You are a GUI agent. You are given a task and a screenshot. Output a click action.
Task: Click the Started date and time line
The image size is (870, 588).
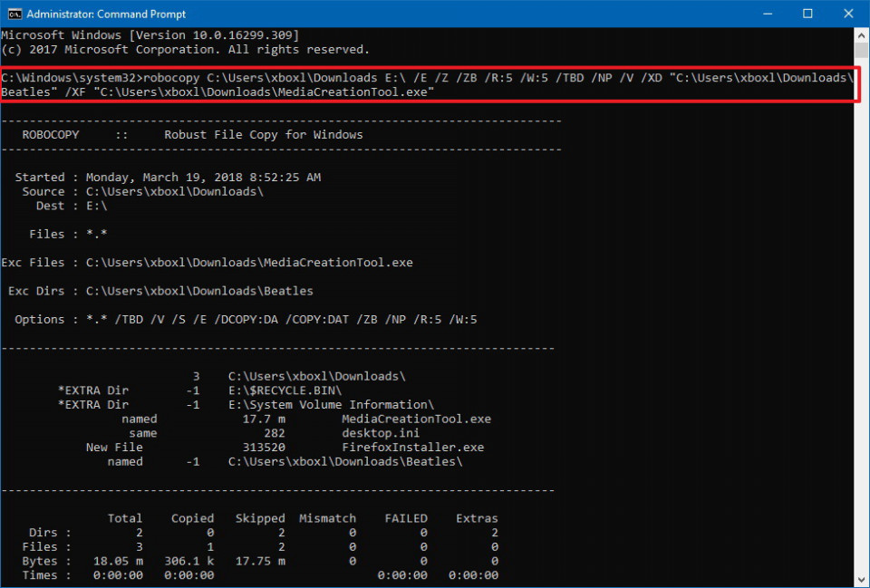click(x=168, y=178)
